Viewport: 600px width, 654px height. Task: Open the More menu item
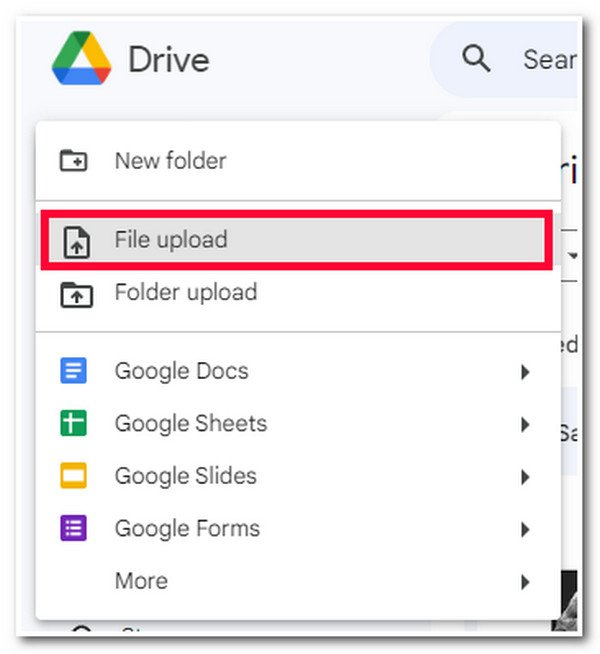click(298, 581)
